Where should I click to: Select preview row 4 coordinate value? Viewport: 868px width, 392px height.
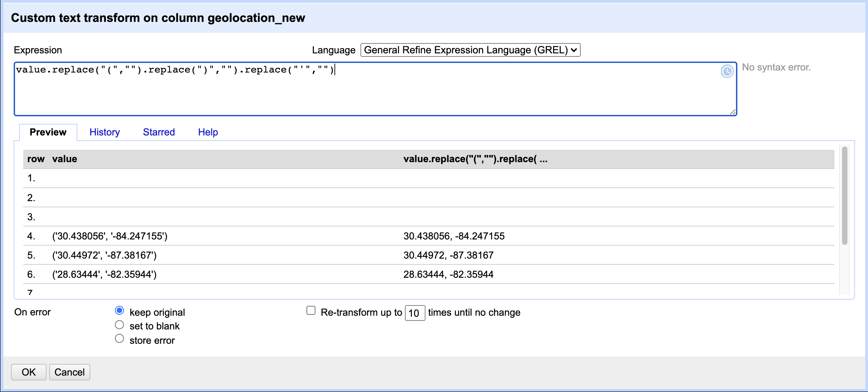click(x=109, y=236)
